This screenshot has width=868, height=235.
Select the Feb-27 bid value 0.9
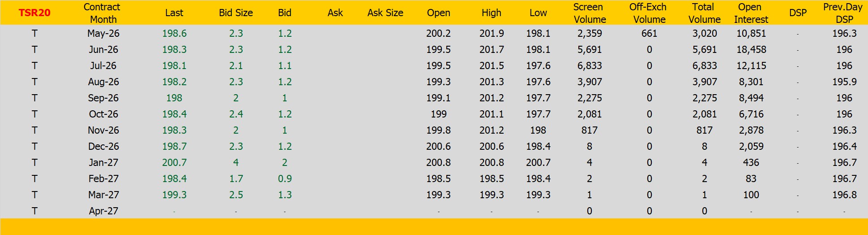pyautogui.click(x=285, y=179)
